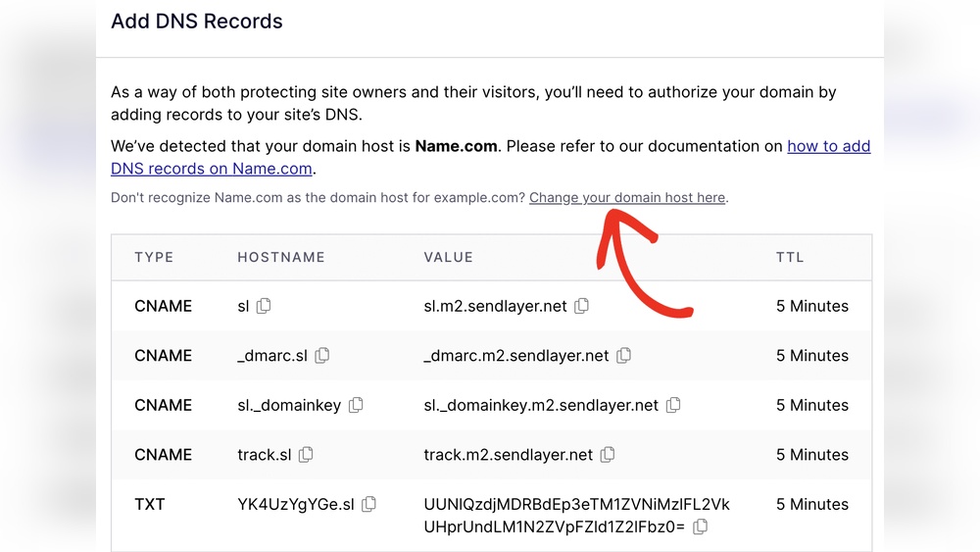Click '5 Minutes' TTL in track.sl row
The width and height of the screenshot is (980, 552).
pos(812,455)
